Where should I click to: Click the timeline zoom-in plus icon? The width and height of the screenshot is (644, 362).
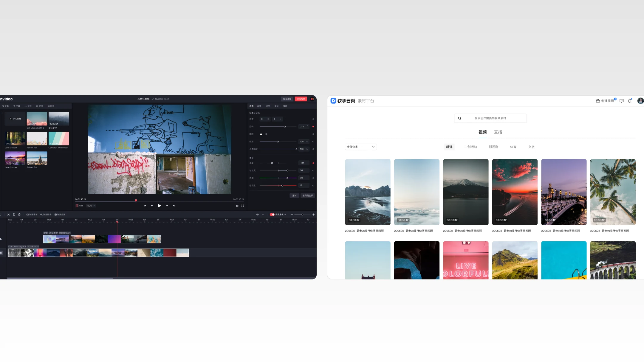point(313,215)
